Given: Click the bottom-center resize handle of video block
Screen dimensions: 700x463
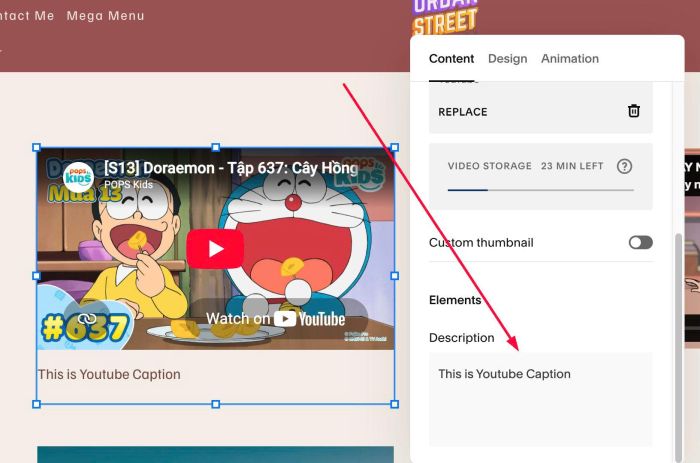Looking at the screenshot, I should [216, 404].
